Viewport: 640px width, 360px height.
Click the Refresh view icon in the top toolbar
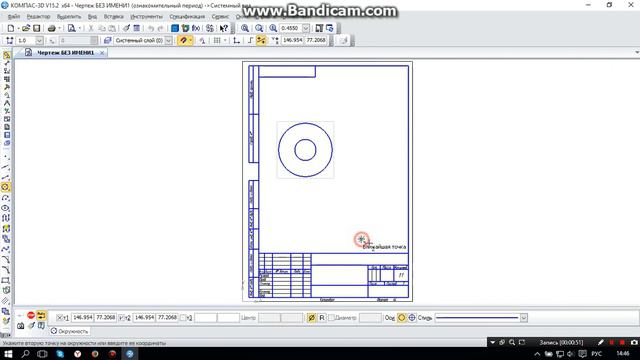click(x=329, y=28)
